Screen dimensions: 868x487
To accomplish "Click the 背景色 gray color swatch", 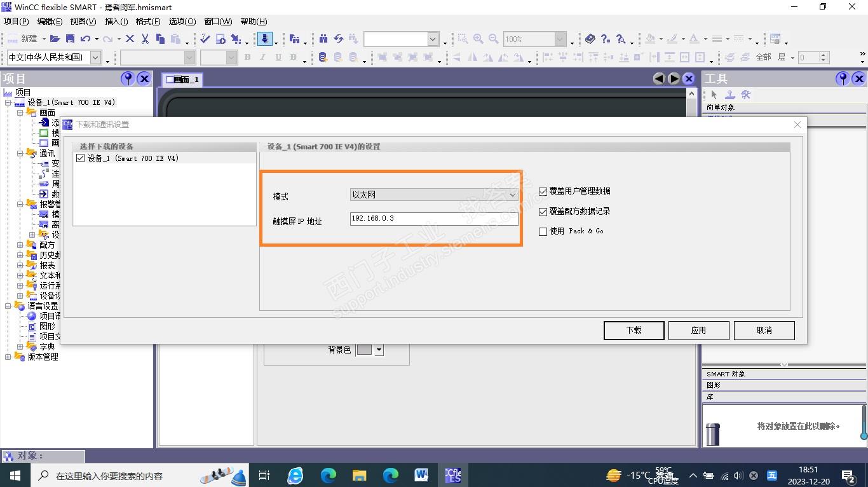I will [365, 350].
